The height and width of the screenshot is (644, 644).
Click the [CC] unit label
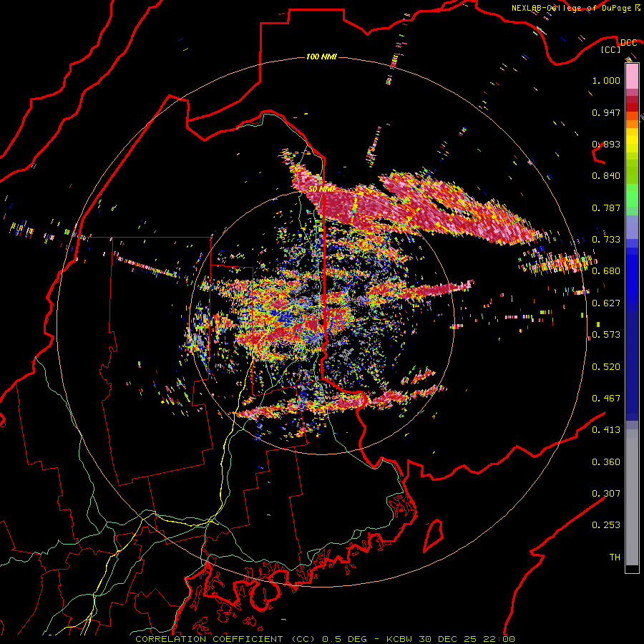tap(610, 49)
